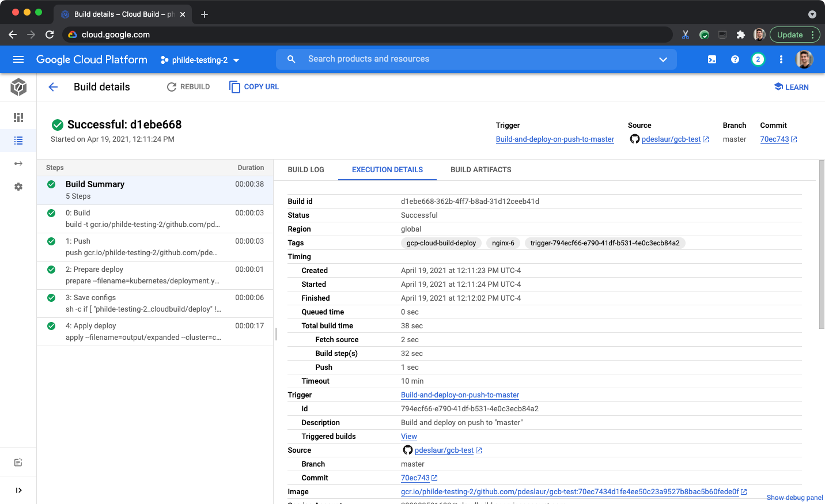Open pdeslaur/gcb-test source link in header
This screenshot has height=504, width=825.
(671, 139)
